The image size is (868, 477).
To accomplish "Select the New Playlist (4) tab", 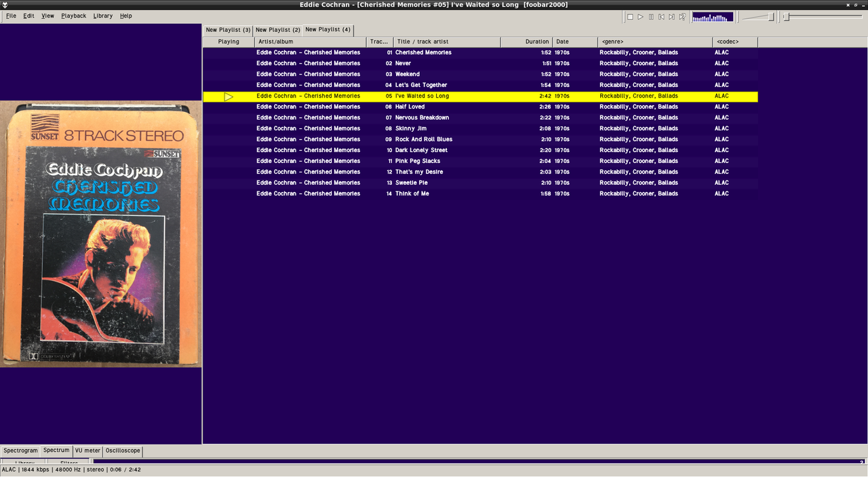I will 328,30.
